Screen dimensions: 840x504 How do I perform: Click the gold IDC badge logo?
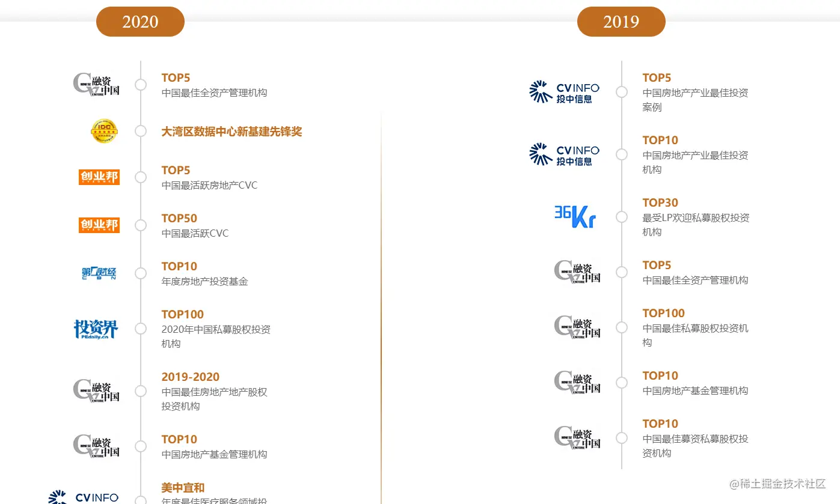(104, 131)
